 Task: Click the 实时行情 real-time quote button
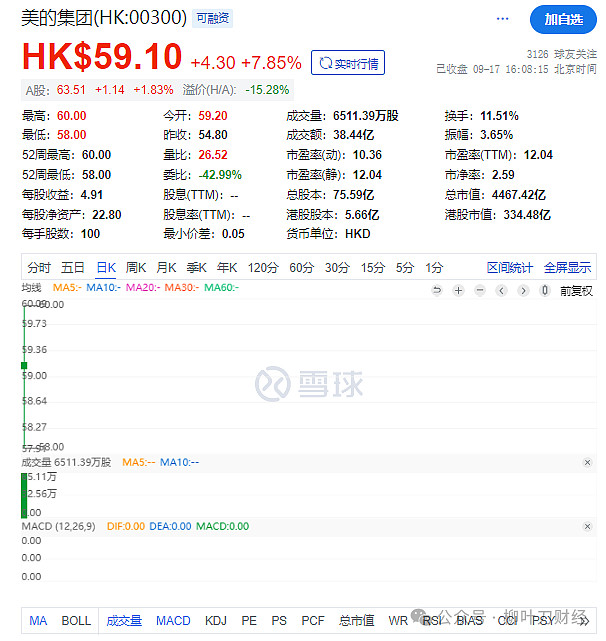(x=348, y=63)
